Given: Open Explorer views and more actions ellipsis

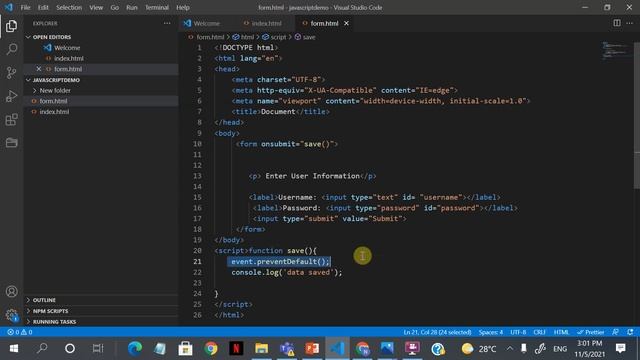Looking at the screenshot, I should [x=167, y=23].
